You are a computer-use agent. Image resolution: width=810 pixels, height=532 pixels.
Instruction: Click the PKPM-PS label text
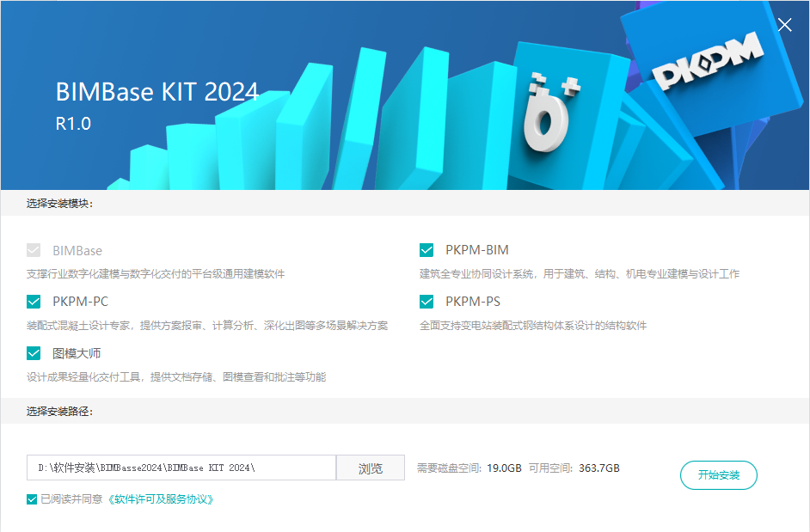point(473,302)
